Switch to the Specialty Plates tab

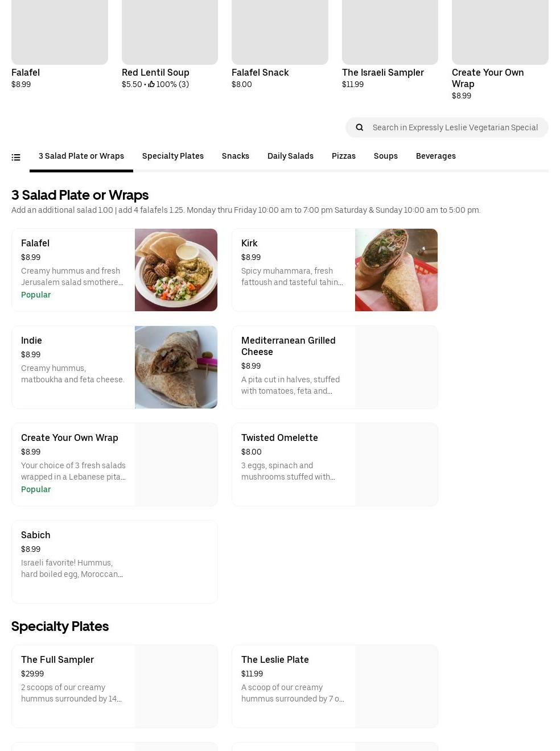pos(172,156)
